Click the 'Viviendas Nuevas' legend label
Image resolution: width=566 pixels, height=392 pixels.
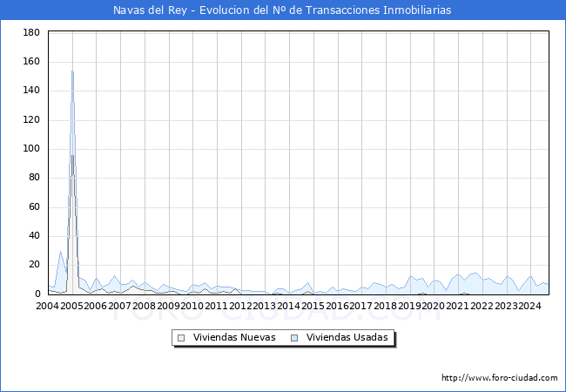pos(234,337)
